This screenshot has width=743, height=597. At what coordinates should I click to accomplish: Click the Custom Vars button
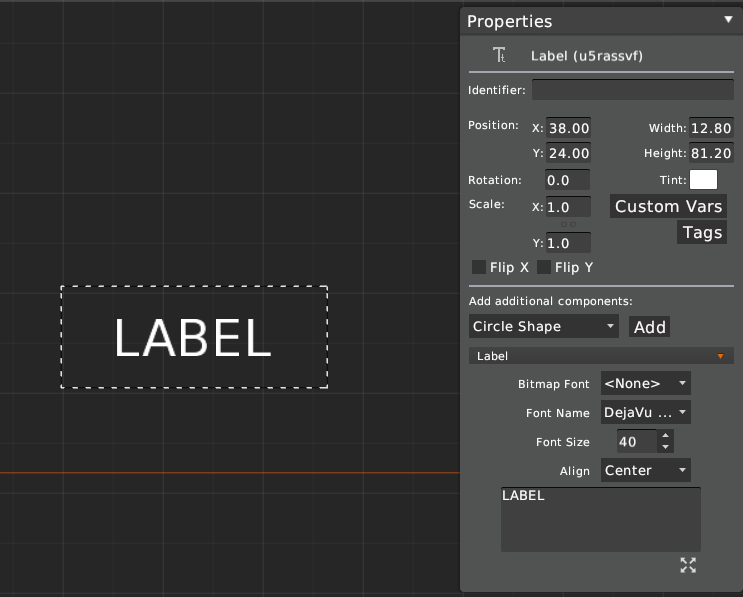tap(668, 206)
